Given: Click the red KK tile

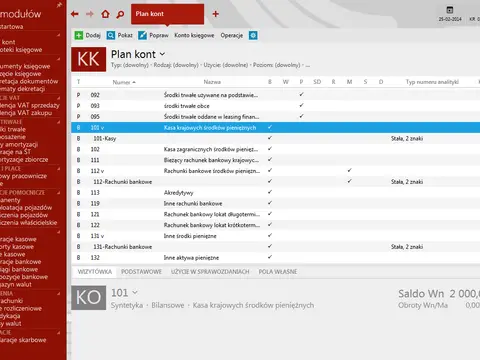Looking at the screenshot, I should pos(89,59).
